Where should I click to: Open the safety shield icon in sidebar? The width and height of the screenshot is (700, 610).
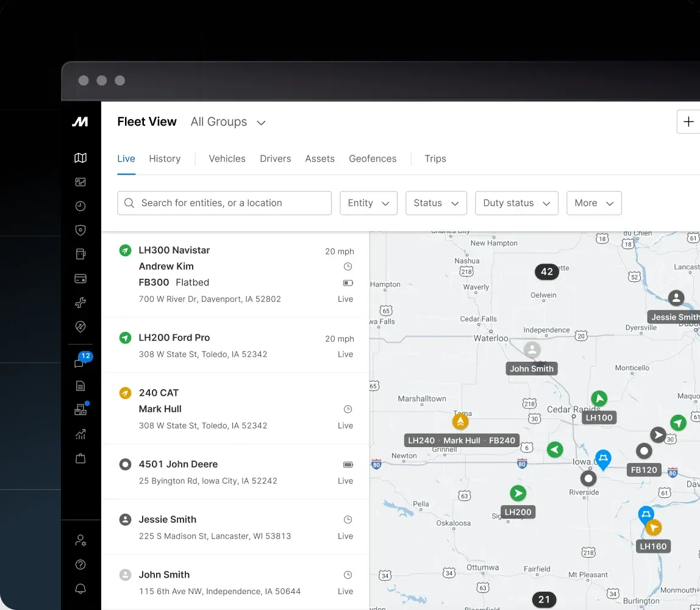80,230
